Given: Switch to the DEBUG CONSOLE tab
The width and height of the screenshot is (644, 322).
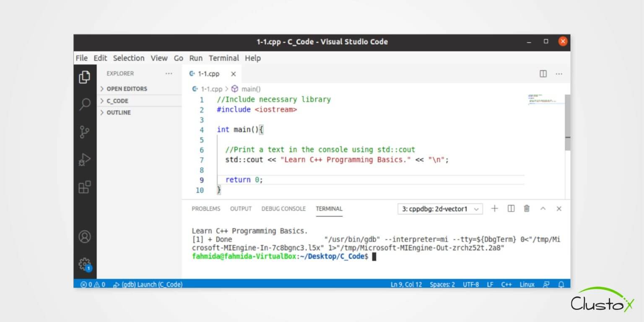Looking at the screenshot, I should pos(283,209).
